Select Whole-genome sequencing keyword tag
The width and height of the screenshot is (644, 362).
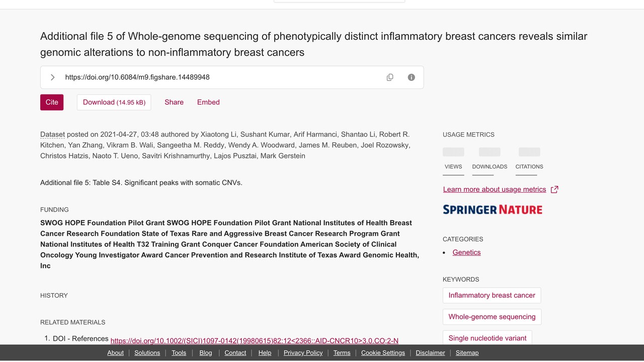[492, 317]
